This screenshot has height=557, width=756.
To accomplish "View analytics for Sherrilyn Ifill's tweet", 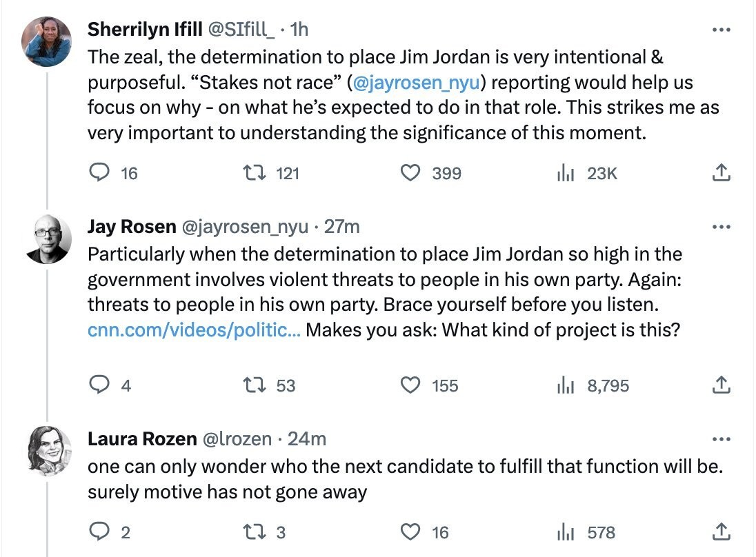I will (566, 173).
